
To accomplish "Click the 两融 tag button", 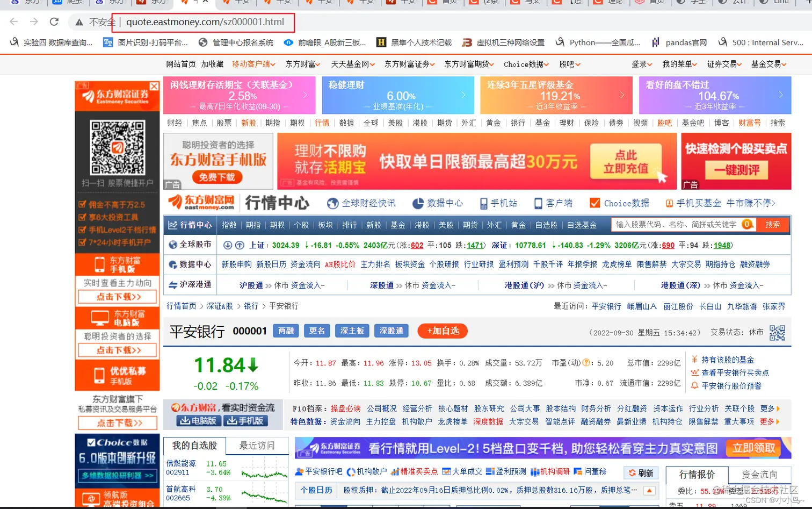I will [286, 331].
